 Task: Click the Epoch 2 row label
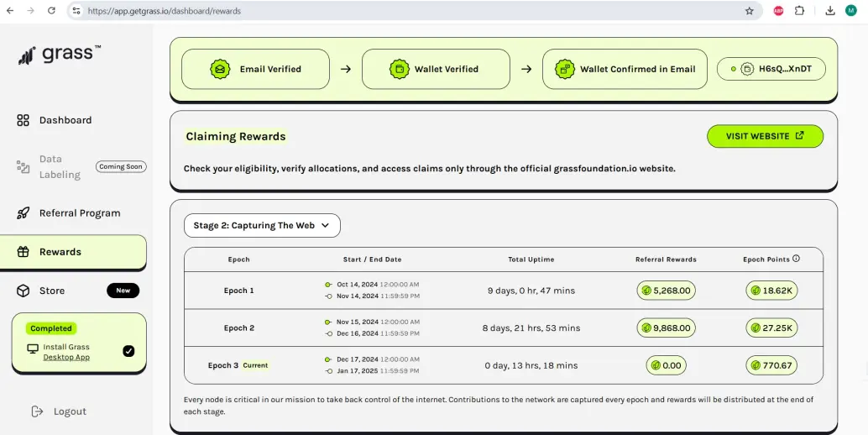(238, 328)
